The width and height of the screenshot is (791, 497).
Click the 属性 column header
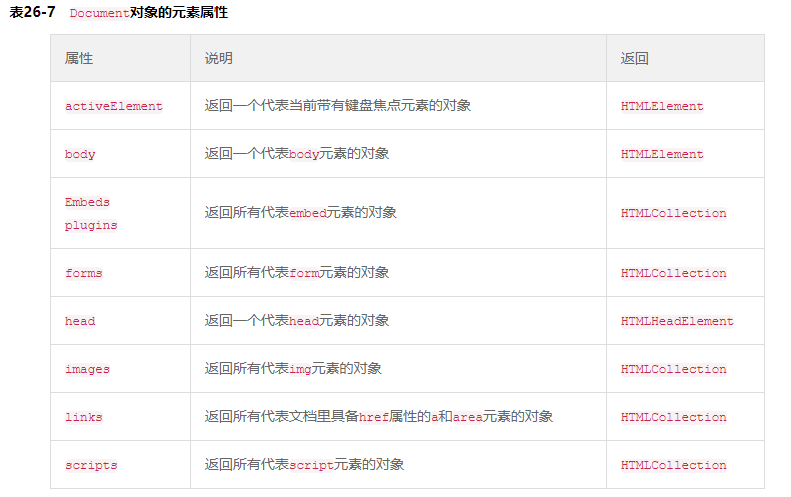(x=79, y=58)
